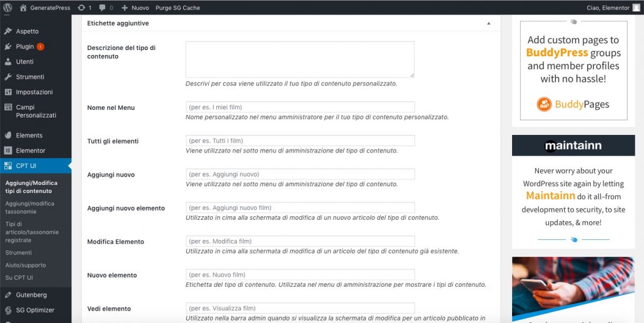Open the comments bubble icon
The height and width of the screenshot is (323, 644).
103,7
